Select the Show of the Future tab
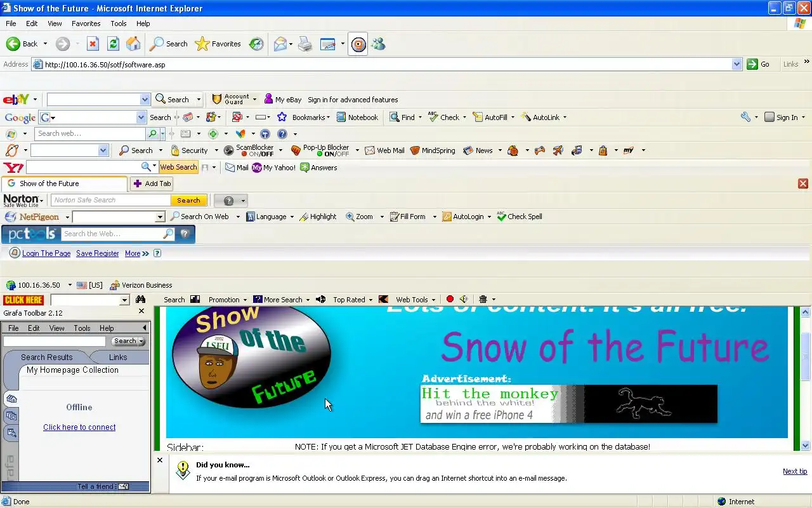Image resolution: width=812 pixels, height=508 pixels. pos(65,184)
